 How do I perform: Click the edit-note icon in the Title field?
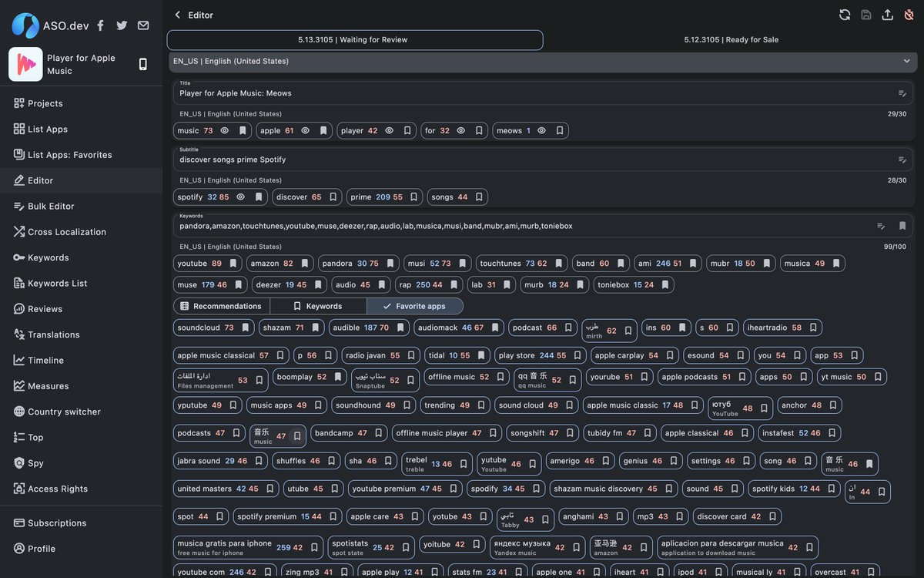[902, 93]
